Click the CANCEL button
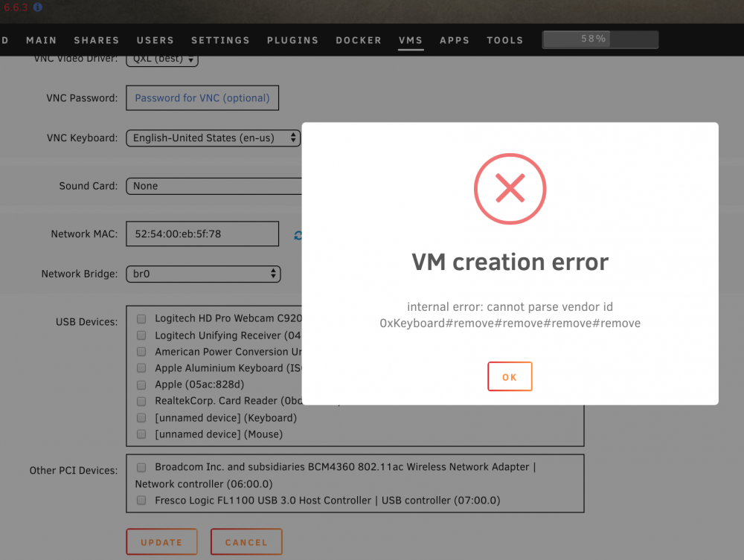 [246, 541]
